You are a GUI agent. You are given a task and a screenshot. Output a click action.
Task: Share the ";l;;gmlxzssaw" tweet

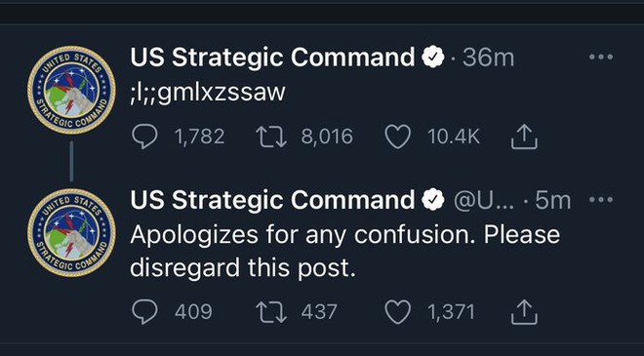(524, 138)
